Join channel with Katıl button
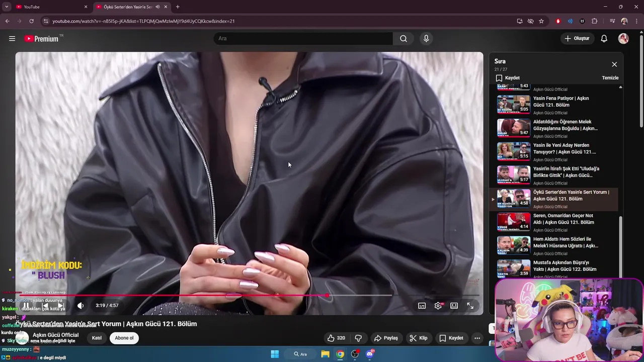Screen dimensions: 644x362 click(x=97, y=338)
